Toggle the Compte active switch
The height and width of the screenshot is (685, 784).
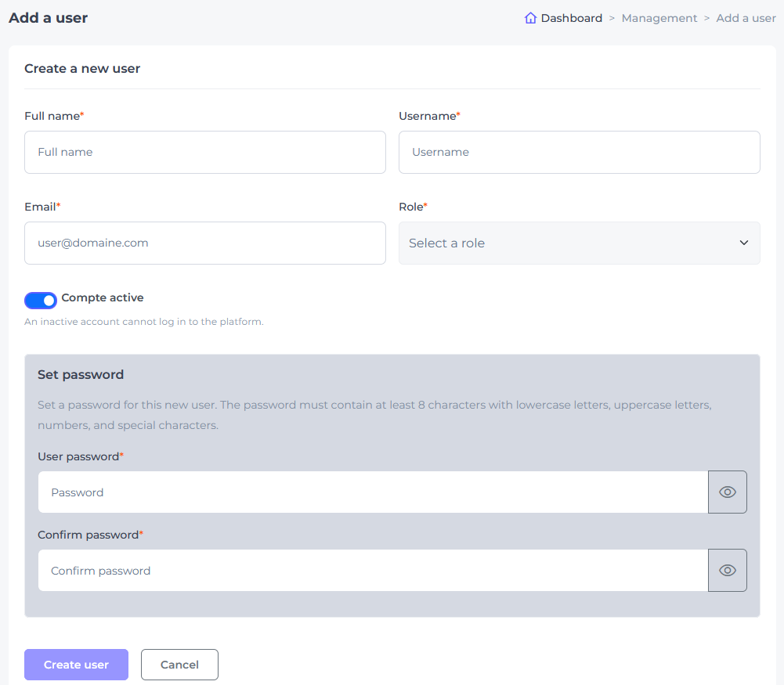(x=41, y=301)
